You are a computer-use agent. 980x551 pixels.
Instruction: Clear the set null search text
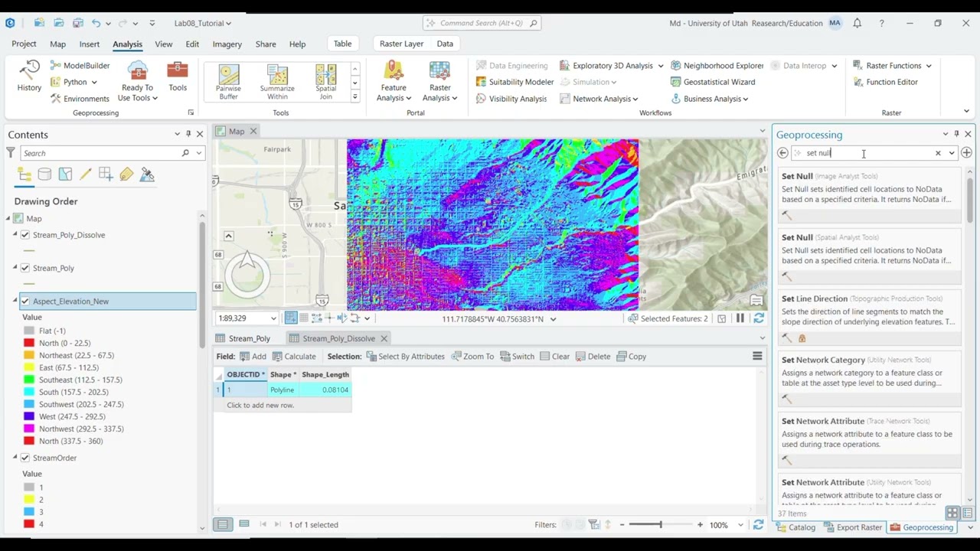938,153
